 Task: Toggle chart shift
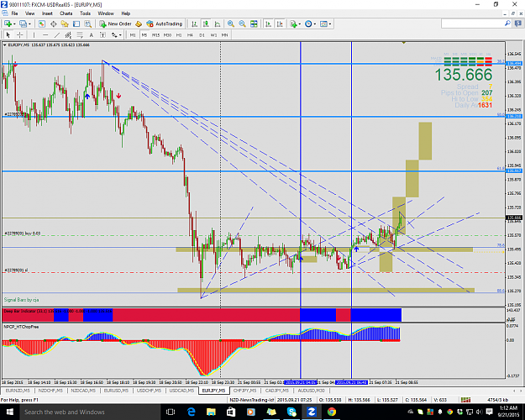coord(280,24)
